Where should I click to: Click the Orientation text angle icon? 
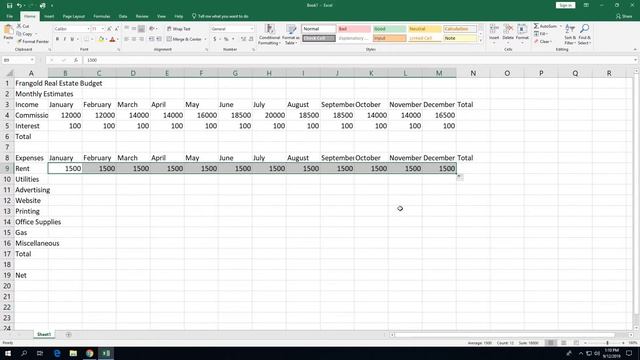(x=152, y=29)
